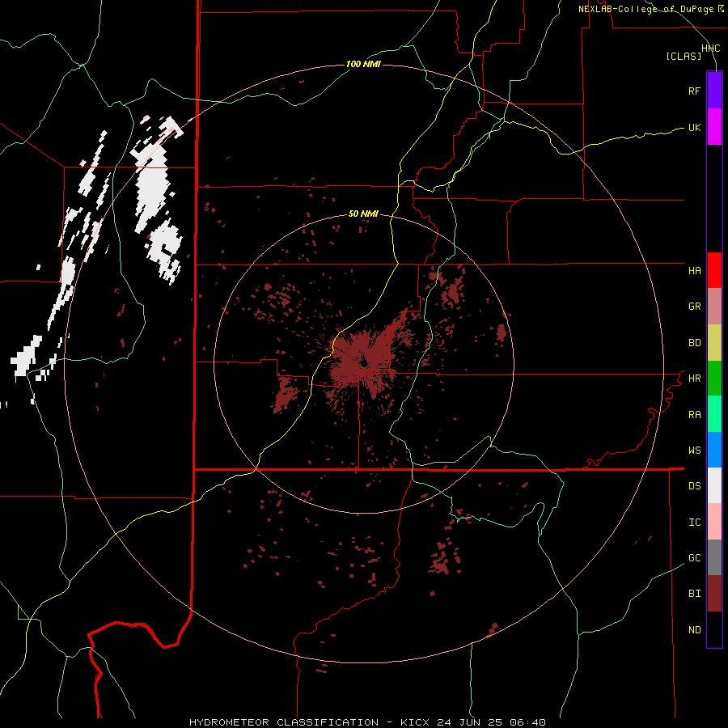Click the RA legend label
Screen dimensions: 728x728
coord(694,415)
